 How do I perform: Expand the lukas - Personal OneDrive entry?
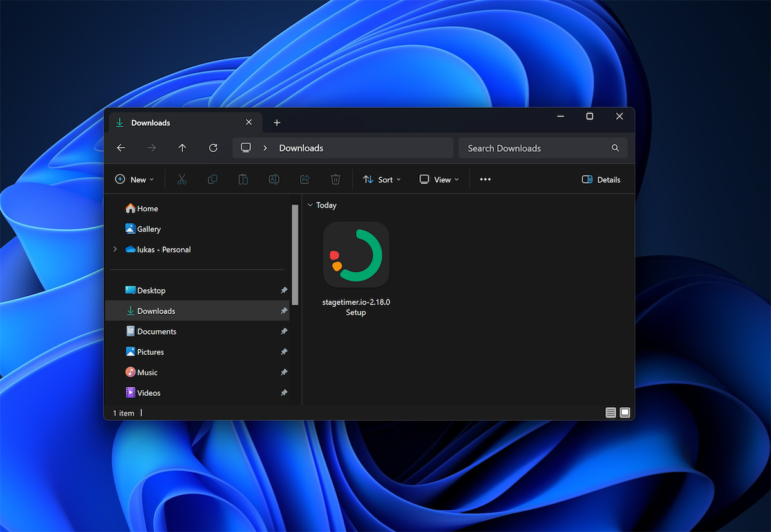(x=114, y=249)
